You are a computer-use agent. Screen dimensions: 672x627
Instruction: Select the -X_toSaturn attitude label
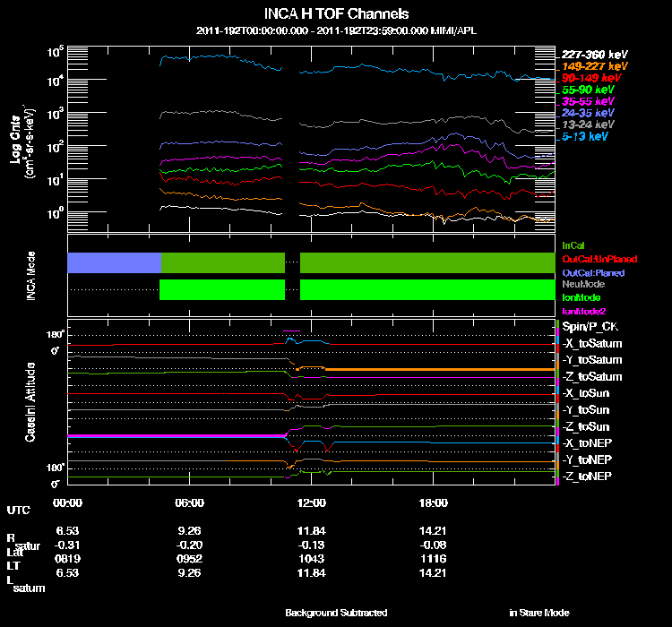592,343
